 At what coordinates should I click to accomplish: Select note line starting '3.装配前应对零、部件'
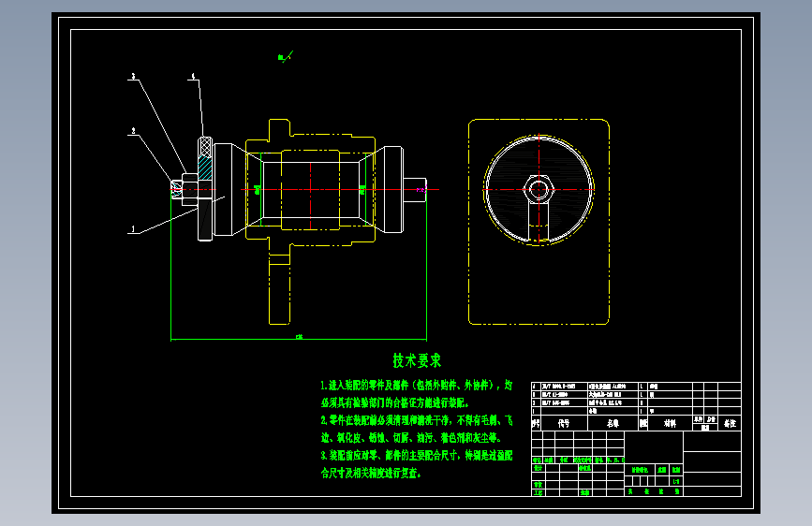point(417,456)
